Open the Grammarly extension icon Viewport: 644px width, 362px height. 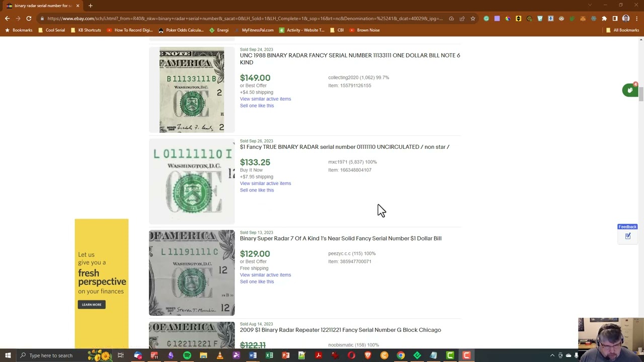click(x=486, y=19)
